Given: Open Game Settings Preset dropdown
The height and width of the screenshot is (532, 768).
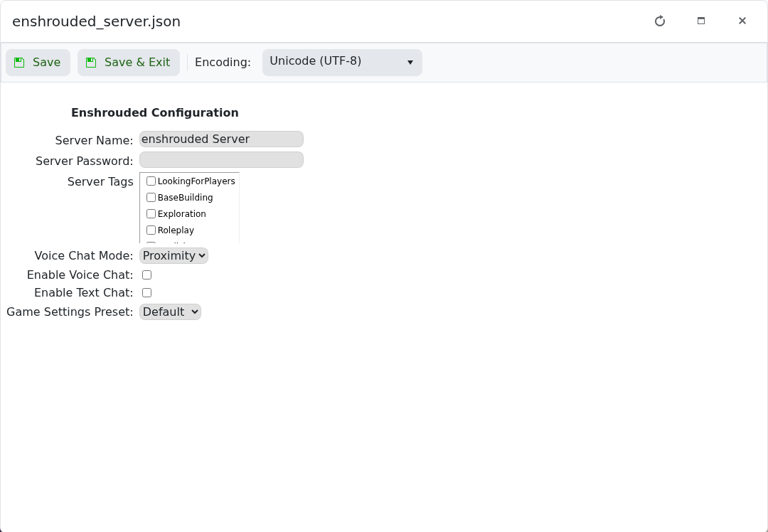Looking at the screenshot, I should point(170,312).
